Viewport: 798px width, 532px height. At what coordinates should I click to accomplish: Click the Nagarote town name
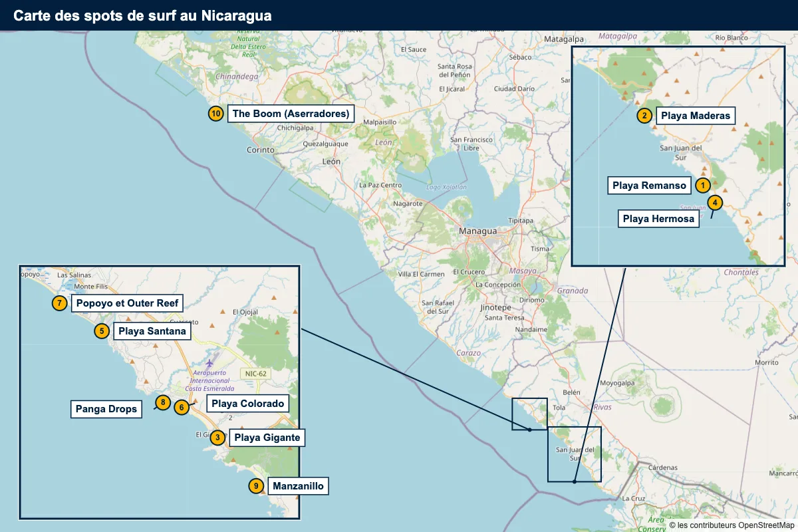click(408, 203)
